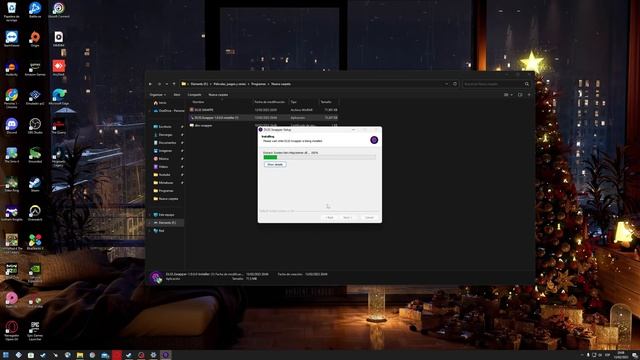Open the Battle.net desktop icon

pyautogui.click(x=35, y=10)
